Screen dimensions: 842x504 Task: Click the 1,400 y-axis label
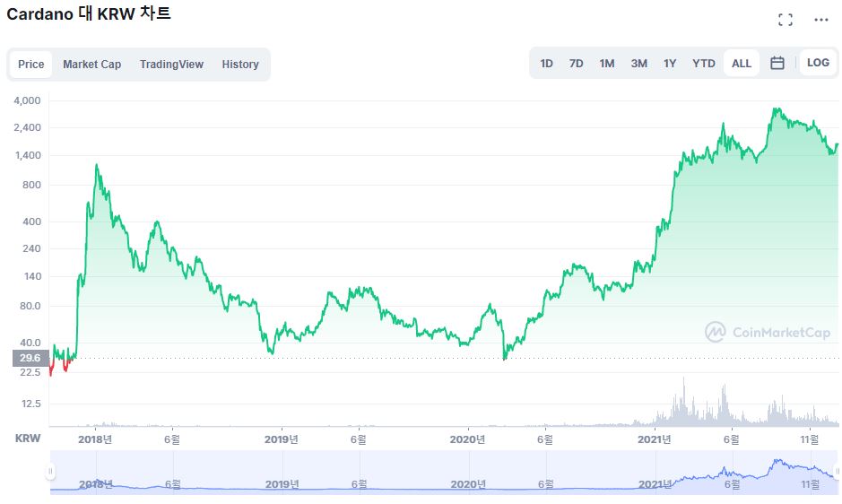[x=28, y=155]
